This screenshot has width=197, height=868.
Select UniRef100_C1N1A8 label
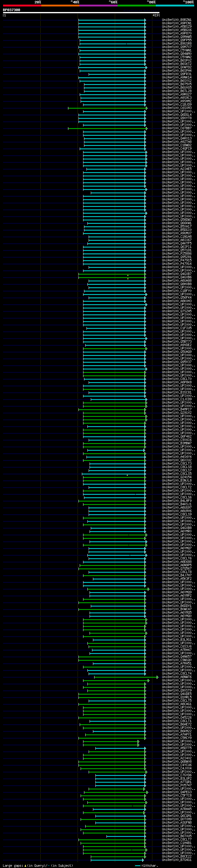(x=177, y=236)
